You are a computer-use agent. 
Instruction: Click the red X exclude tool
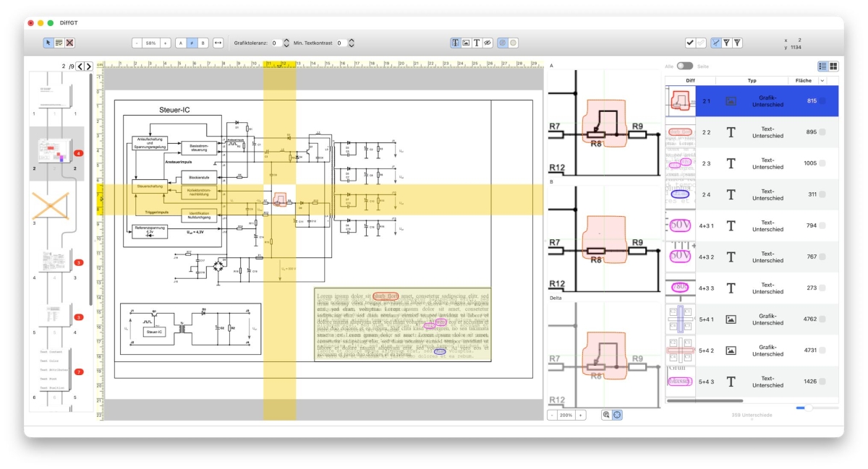coord(69,43)
